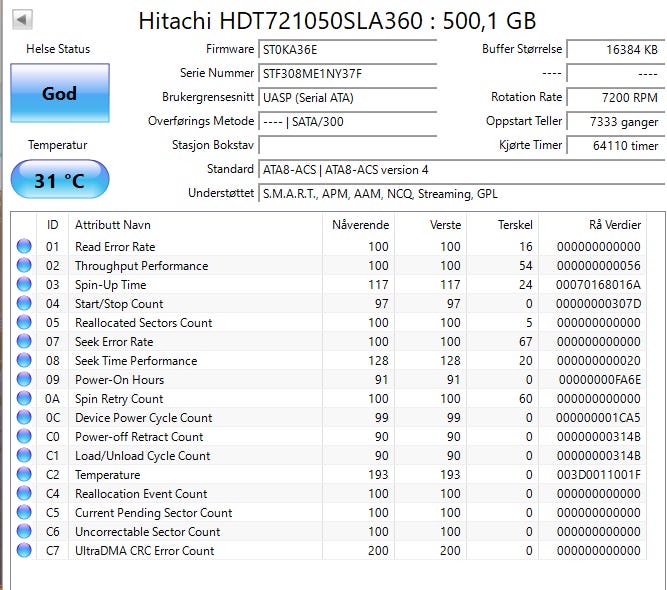Click the Hitachi HDT721050SLA360 disk title
667x590 pixels.
[x=337, y=20]
